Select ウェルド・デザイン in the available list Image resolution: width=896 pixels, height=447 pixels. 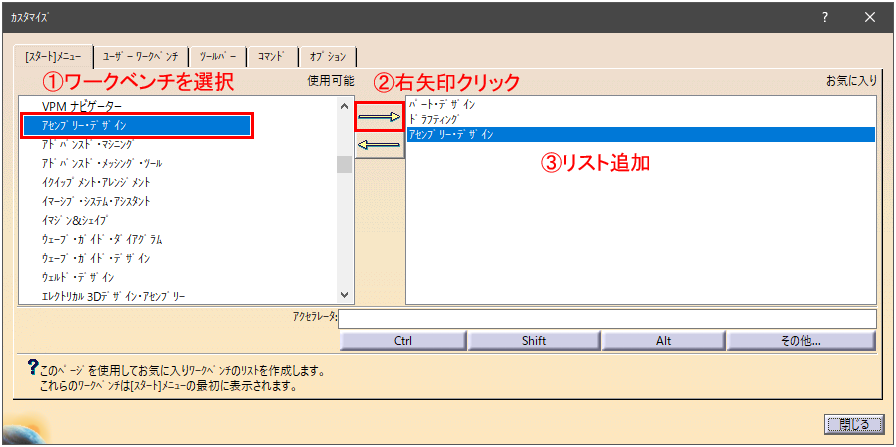[78, 277]
